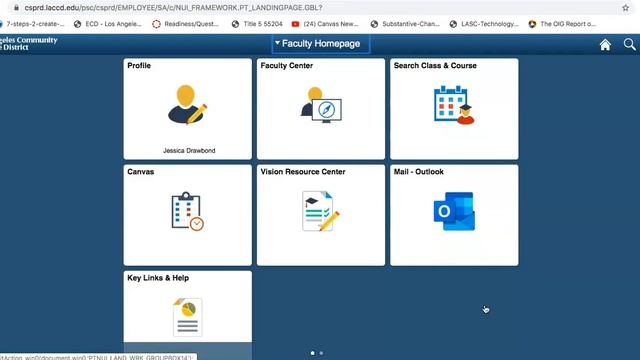
Task: Open The OIG Report bookmark
Action: point(562,24)
